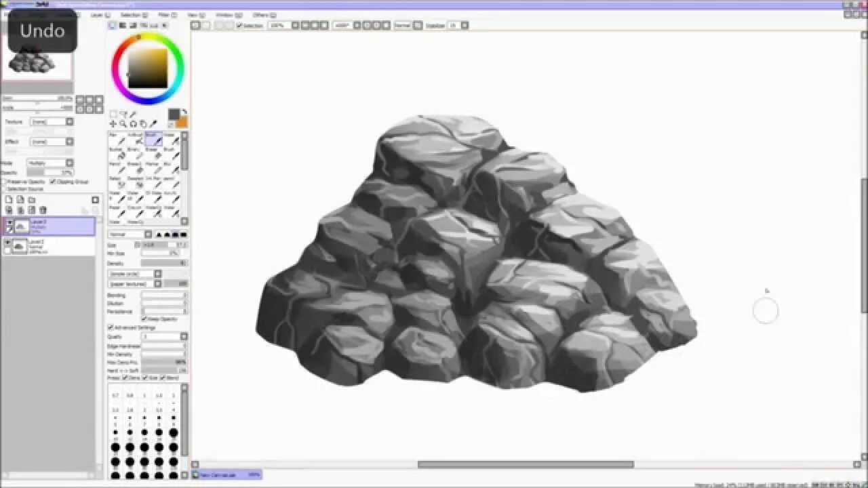This screenshot has width=868, height=488.
Task: Toggle pressure Blend checkbox
Action: (x=163, y=378)
